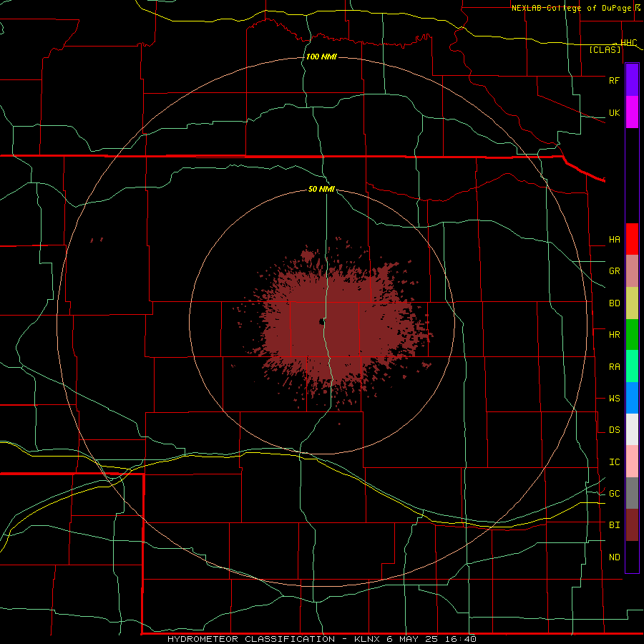This screenshot has width=644, height=644.
Task: Click the "HA" legend label
Action: pos(614,239)
